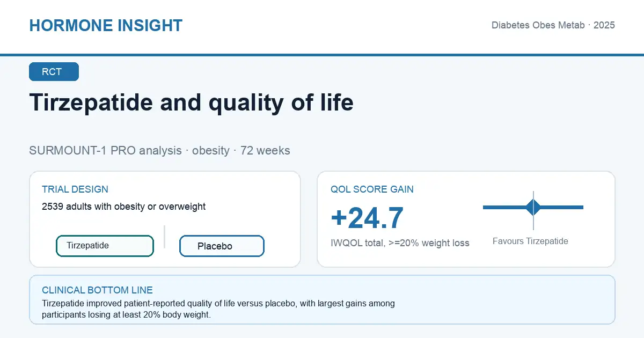
Task: Click the diamond marker on forest plot
Action: pyautogui.click(x=533, y=207)
